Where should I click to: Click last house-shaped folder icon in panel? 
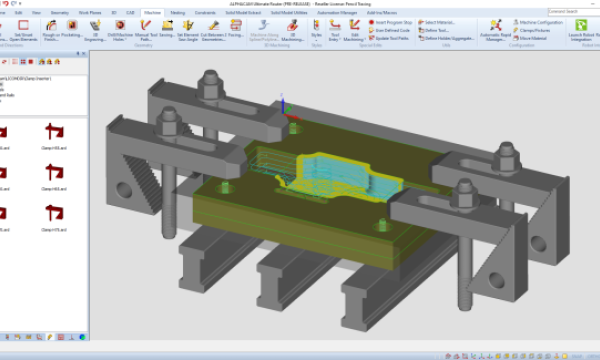point(57,62)
